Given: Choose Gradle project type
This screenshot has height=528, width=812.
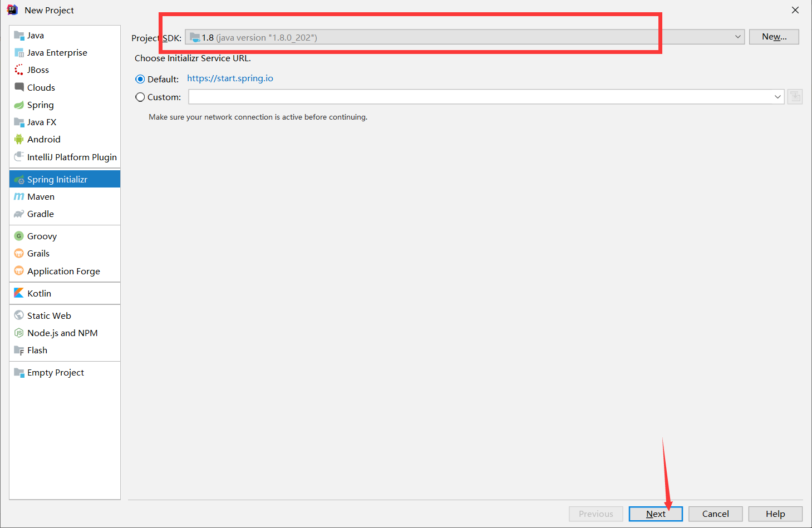Looking at the screenshot, I should (65, 214).
